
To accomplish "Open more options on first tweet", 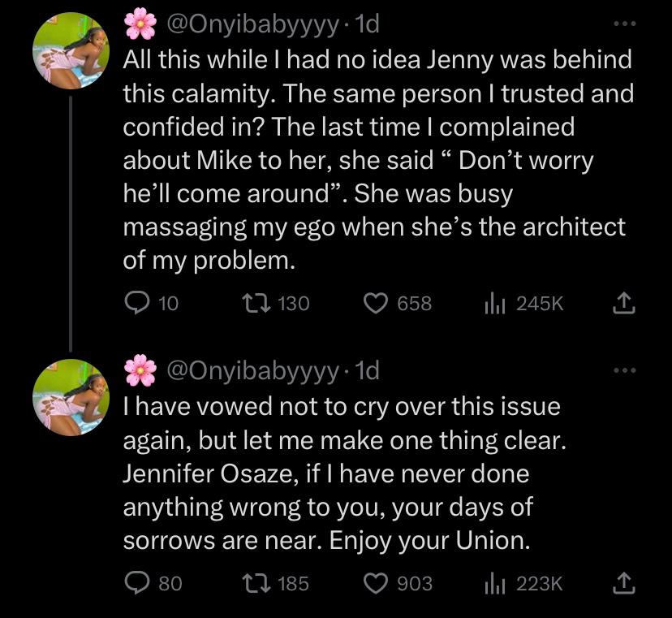I will [625, 24].
